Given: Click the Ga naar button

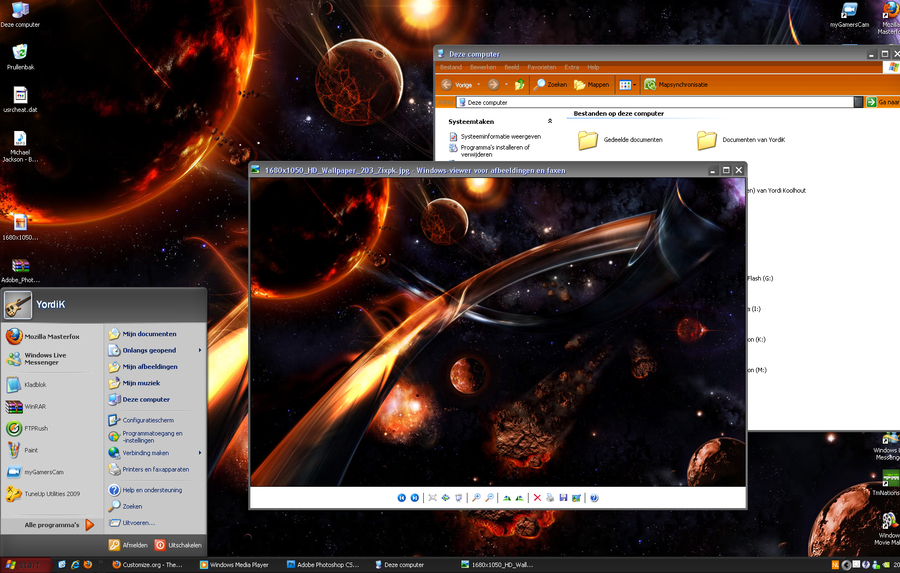Looking at the screenshot, I should (x=883, y=102).
